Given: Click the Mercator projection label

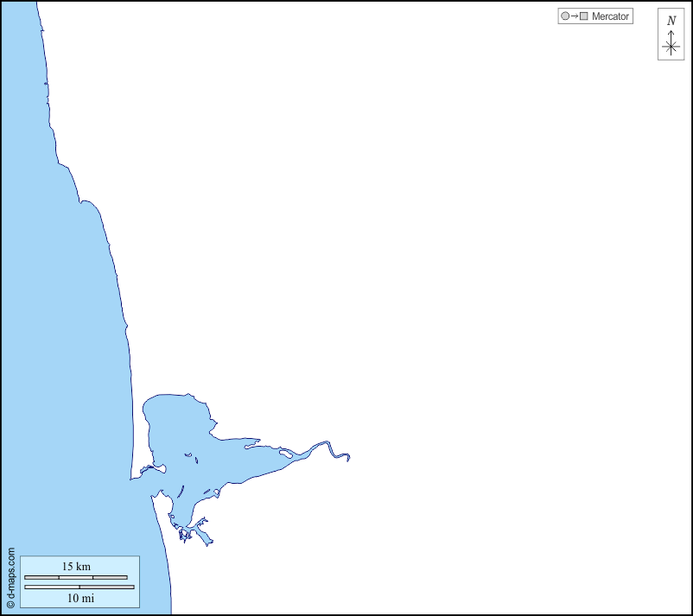Looking at the screenshot, I should (610, 16).
